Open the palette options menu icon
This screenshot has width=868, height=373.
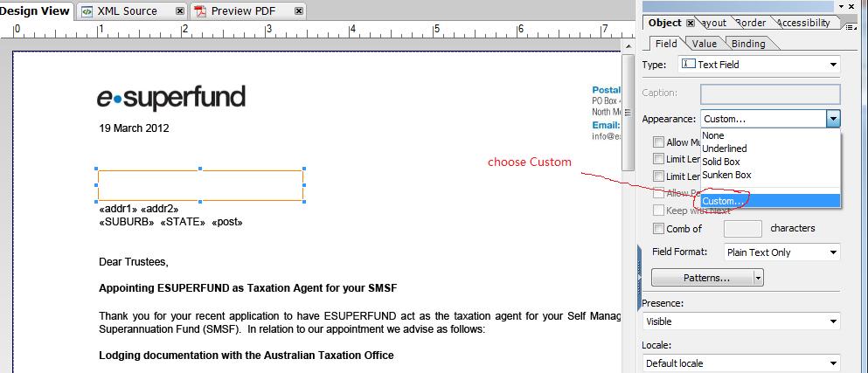click(851, 26)
